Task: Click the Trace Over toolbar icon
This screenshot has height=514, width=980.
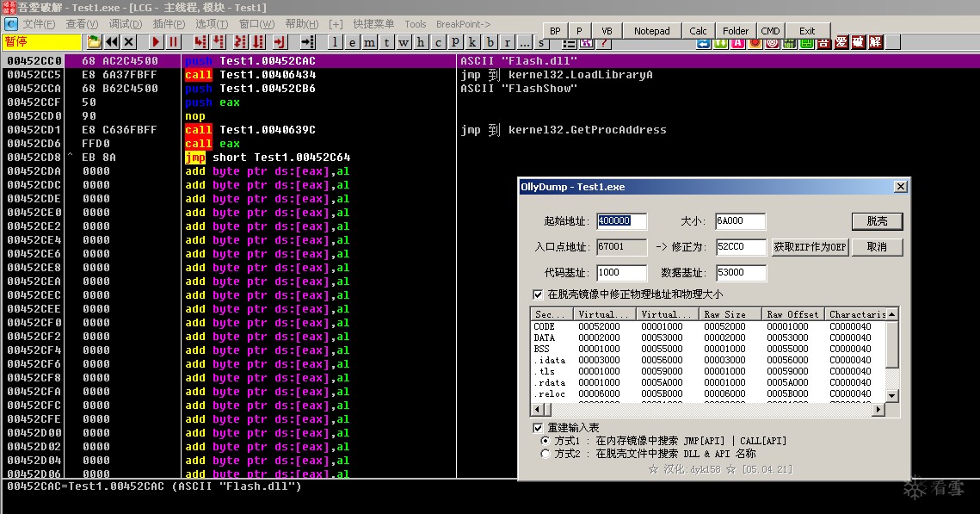Action: (259, 42)
